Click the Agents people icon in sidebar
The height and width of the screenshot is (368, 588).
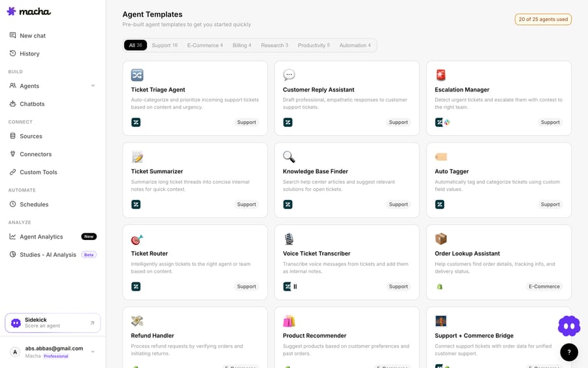[13, 86]
